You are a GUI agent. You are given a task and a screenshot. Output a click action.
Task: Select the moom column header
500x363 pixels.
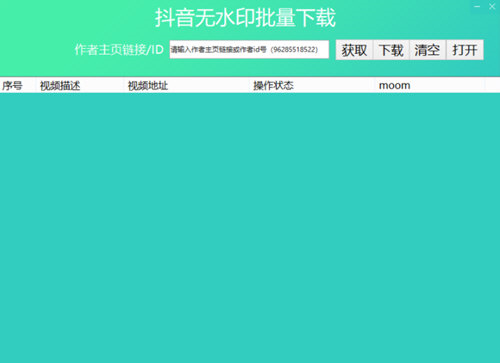coord(430,85)
